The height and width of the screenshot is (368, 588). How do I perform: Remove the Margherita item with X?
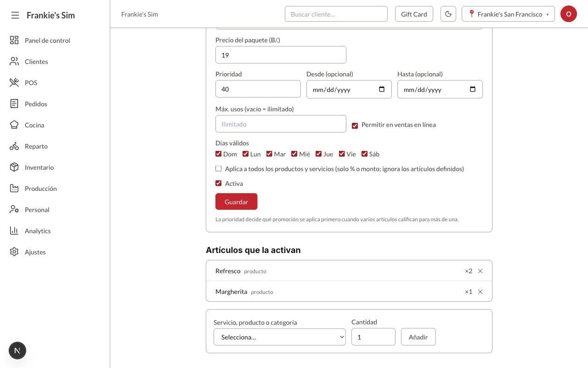pos(481,292)
